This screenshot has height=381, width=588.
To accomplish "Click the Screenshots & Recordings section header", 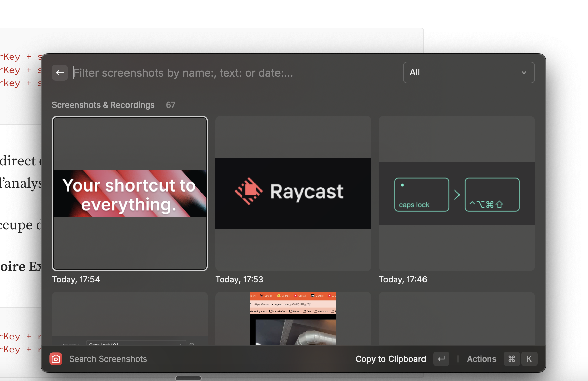I will (x=103, y=105).
